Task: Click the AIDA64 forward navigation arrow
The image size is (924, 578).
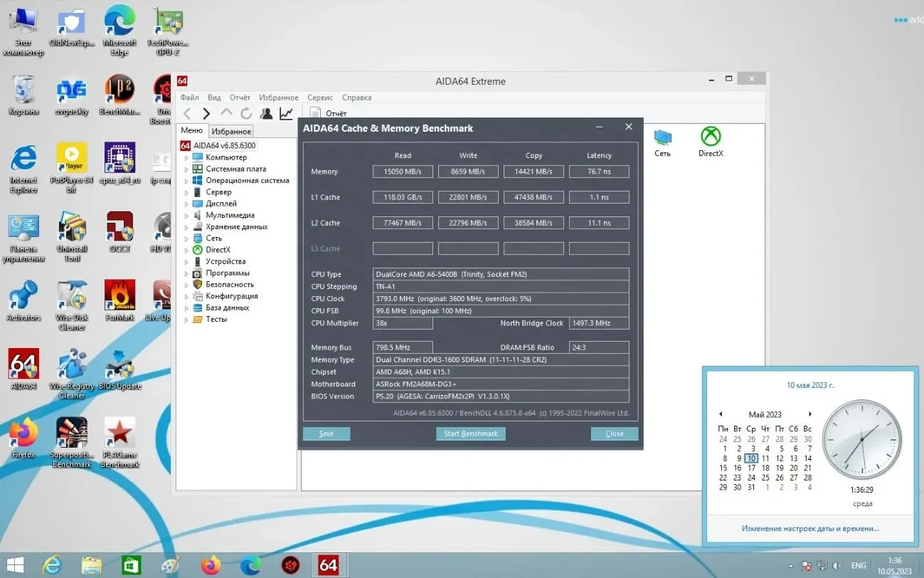Action: coord(206,114)
